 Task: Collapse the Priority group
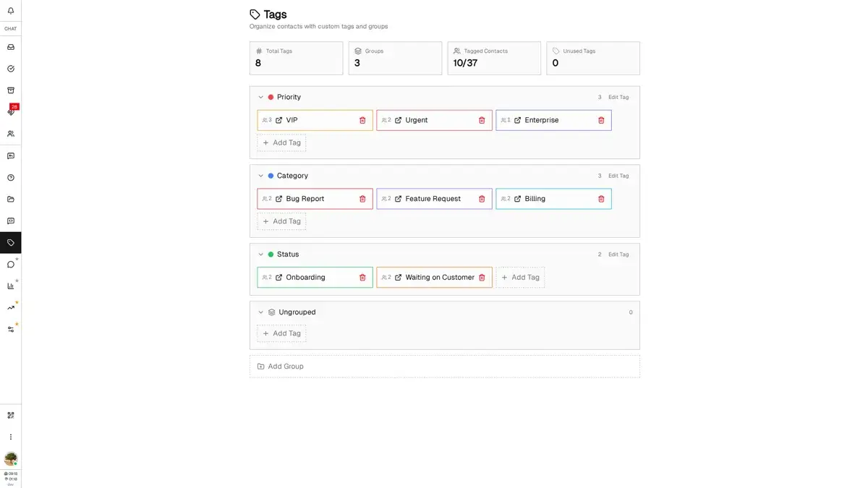(261, 97)
